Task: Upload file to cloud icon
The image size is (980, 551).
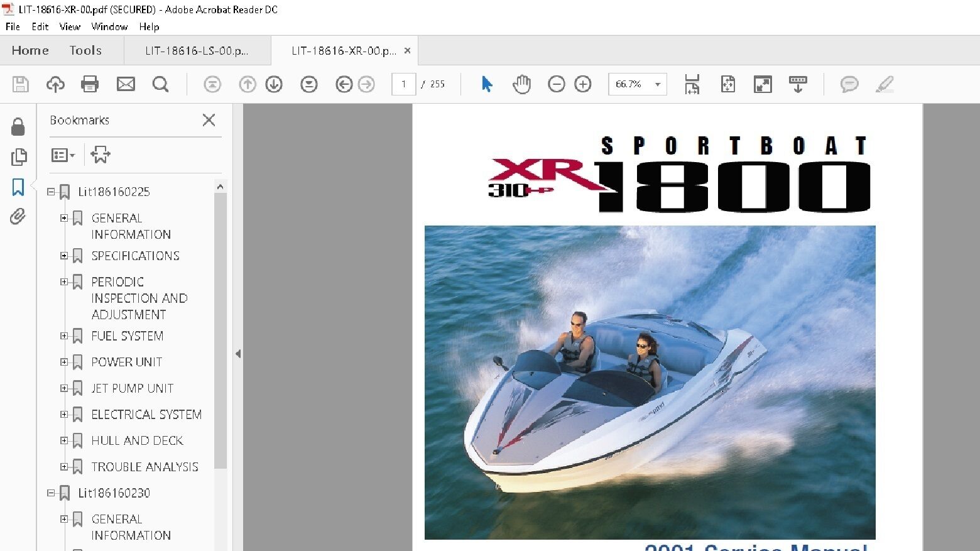Action: point(55,84)
